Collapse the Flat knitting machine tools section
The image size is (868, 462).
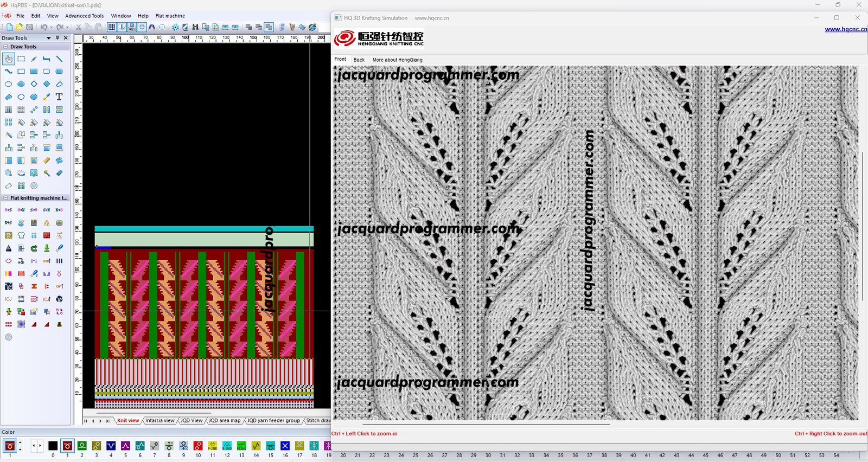(x=6, y=198)
